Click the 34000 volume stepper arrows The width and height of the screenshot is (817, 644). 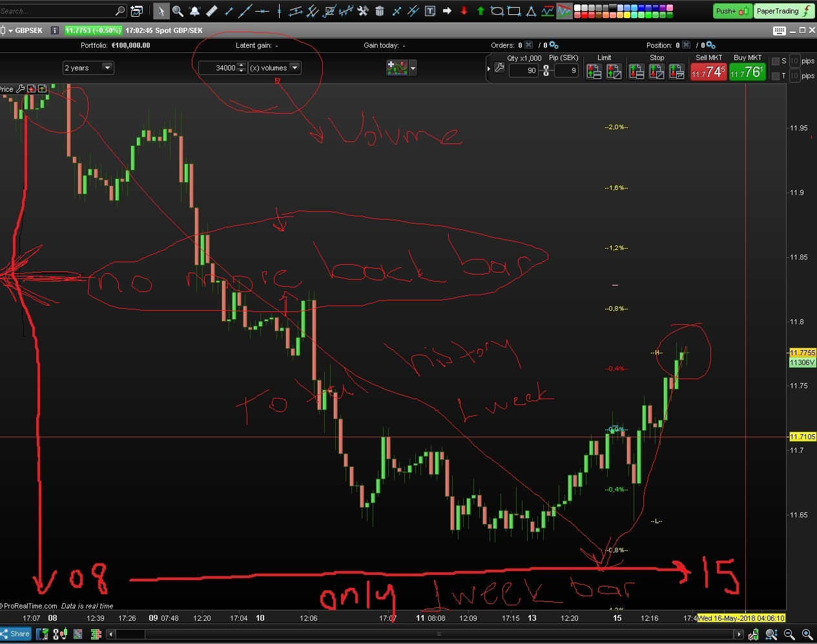click(242, 68)
